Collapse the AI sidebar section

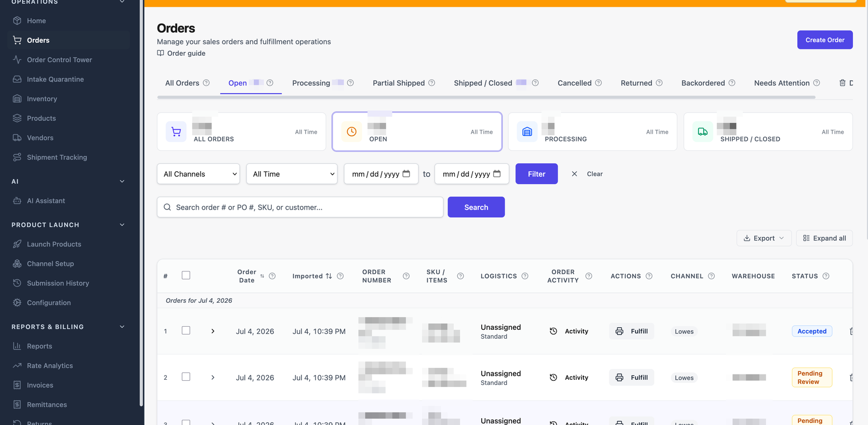122,182
